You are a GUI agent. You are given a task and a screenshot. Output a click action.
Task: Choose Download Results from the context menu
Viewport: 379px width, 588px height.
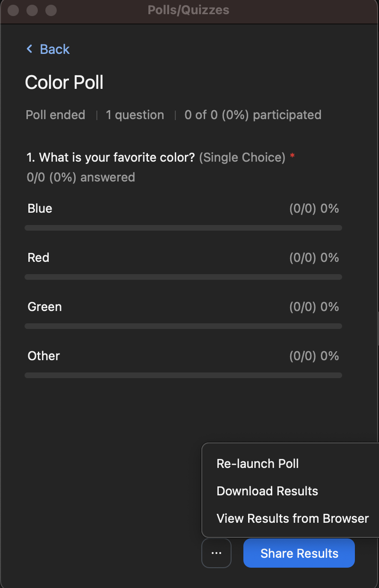click(267, 491)
